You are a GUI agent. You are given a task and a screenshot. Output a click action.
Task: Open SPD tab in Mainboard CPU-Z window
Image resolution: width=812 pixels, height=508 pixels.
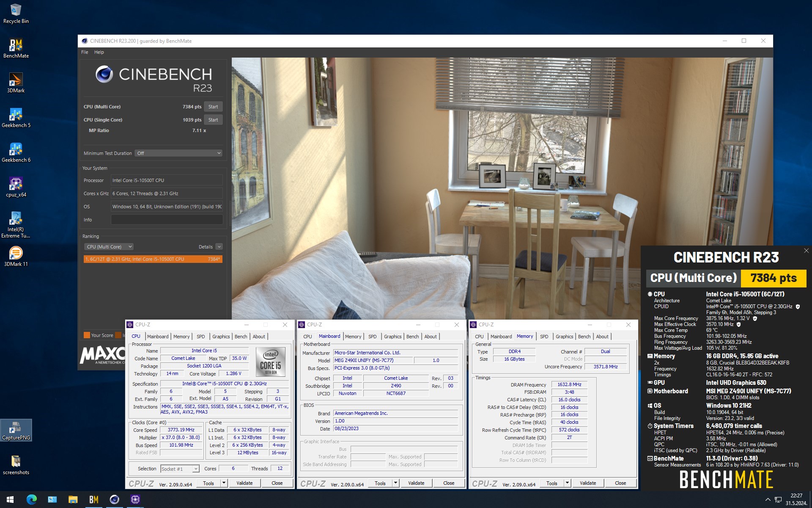(x=373, y=337)
